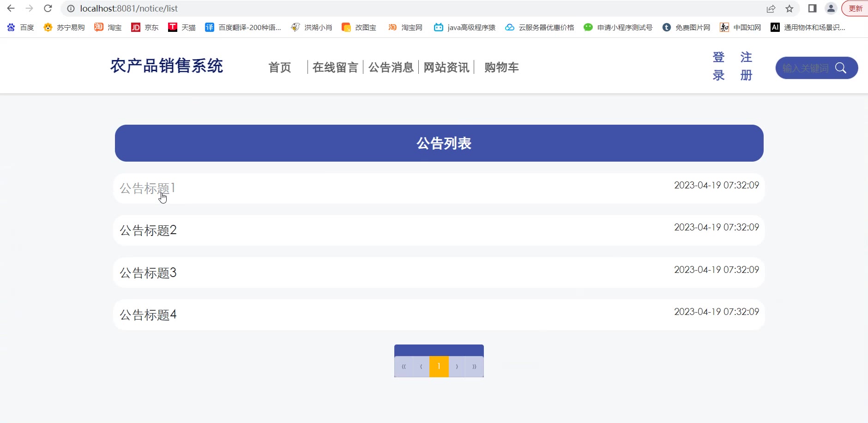
Task: Click the search magnifier icon
Action: click(x=841, y=68)
